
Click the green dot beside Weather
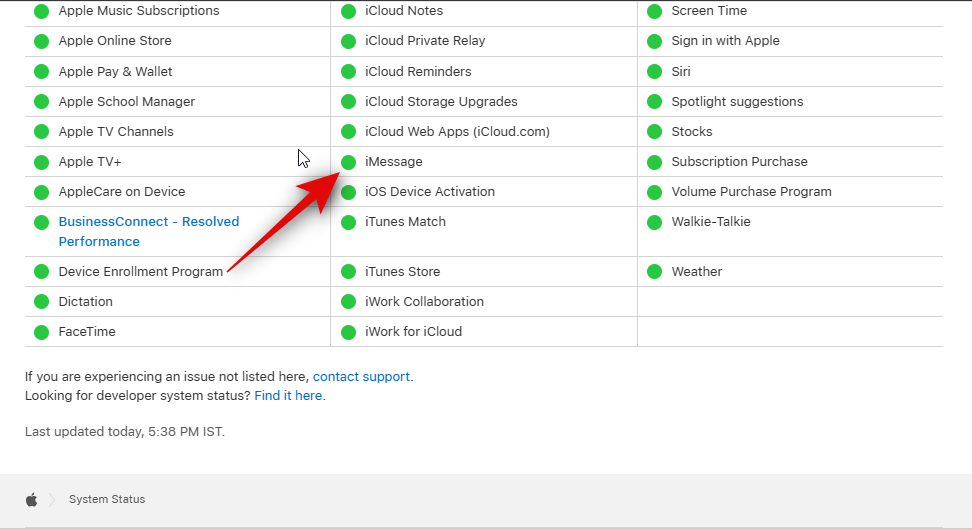[655, 272]
